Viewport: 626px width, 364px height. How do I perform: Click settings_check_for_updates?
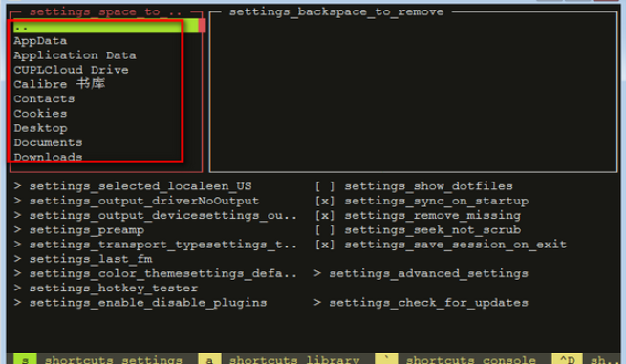(x=421, y=303)
